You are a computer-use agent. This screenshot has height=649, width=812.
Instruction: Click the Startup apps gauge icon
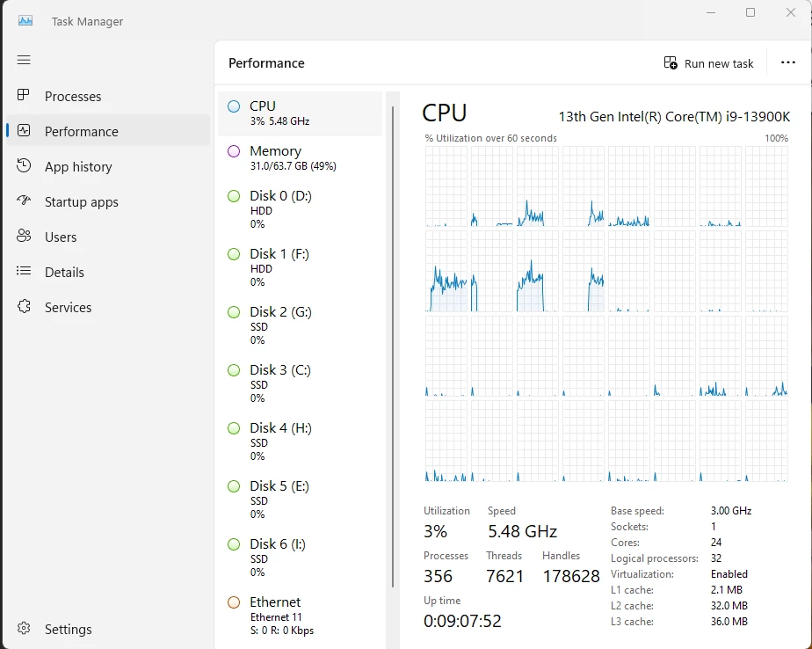tap(24, 201)
